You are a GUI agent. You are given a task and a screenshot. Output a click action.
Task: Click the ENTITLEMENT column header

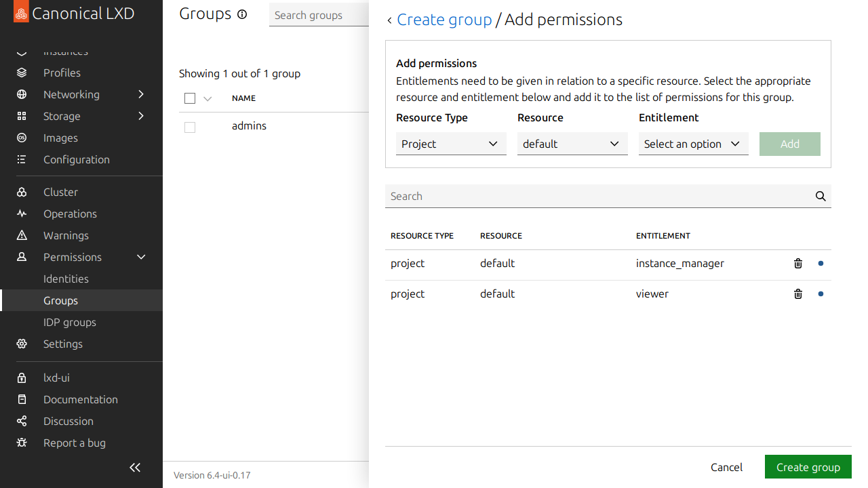click(x=663, y=236)
